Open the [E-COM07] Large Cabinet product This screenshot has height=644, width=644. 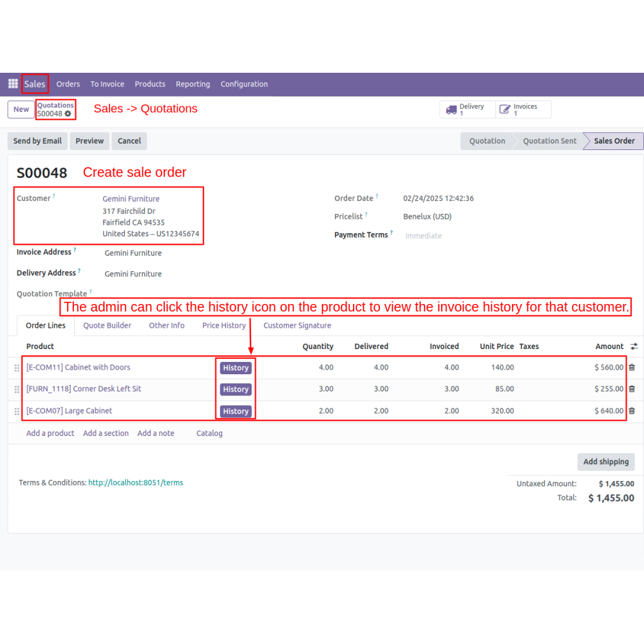click(x=69, y=411)
